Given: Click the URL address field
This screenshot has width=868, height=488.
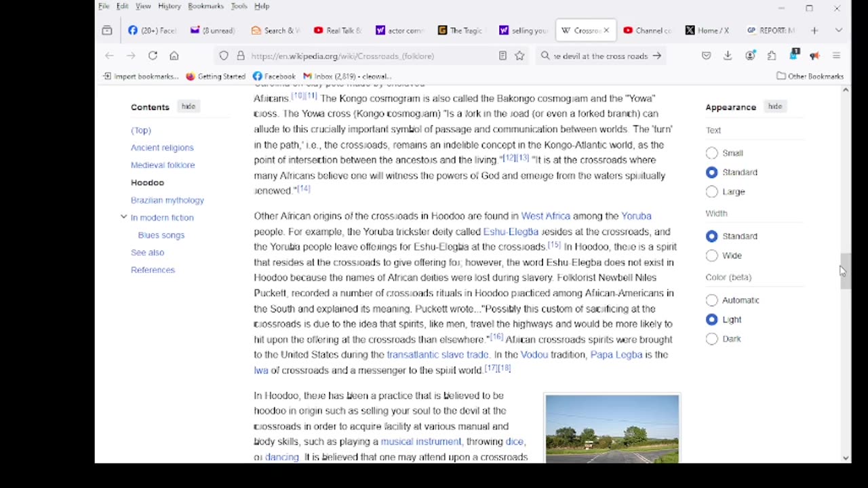Looking at the screenshot, I should pos(372,56).
